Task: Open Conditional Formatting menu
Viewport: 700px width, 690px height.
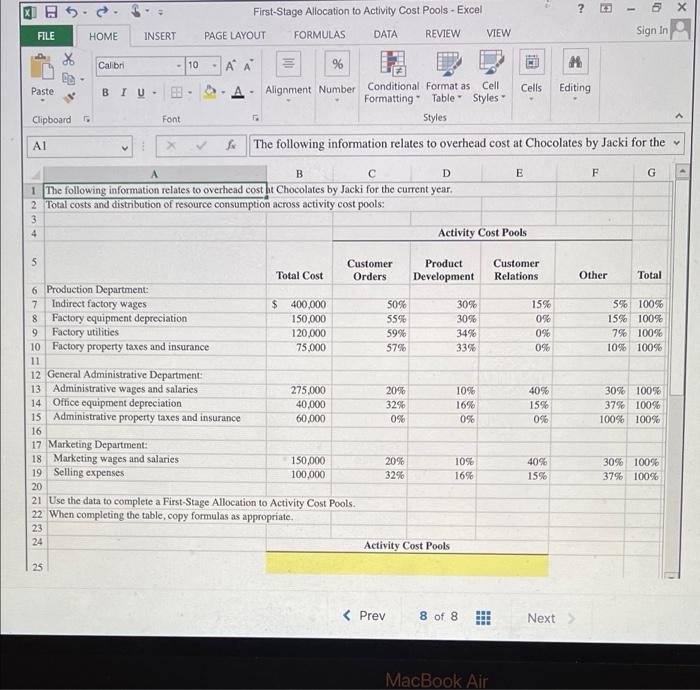Action: [392, 77]
